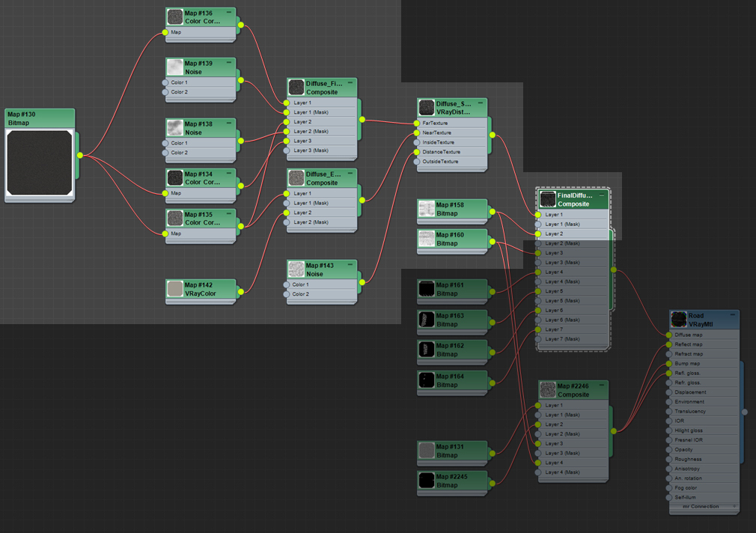756x533 pixels.
Task: Click Color 1 socket on Map #139 Noise
Action: [x=165, y=82]
